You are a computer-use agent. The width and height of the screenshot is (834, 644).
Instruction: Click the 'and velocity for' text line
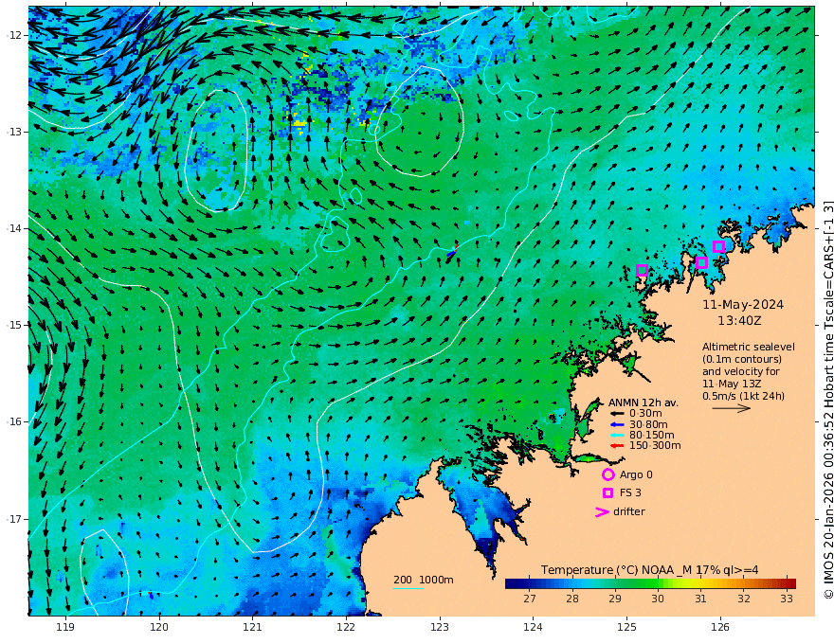pyautogui.click(x=741, y=371)
